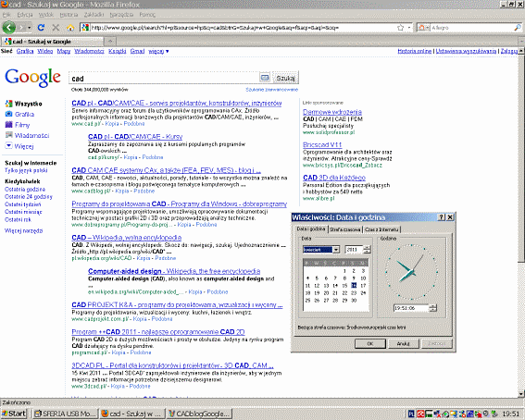525x420 pixels.
Task: Open the Zakładki menu
Action: point(94,15)
